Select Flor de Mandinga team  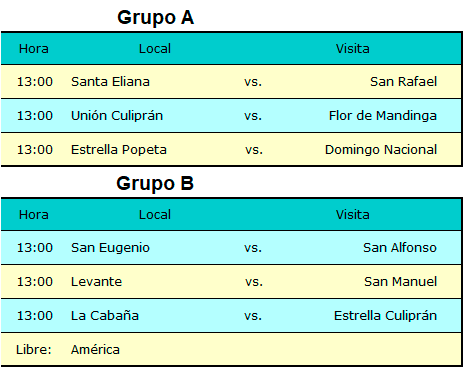(383, 116)
